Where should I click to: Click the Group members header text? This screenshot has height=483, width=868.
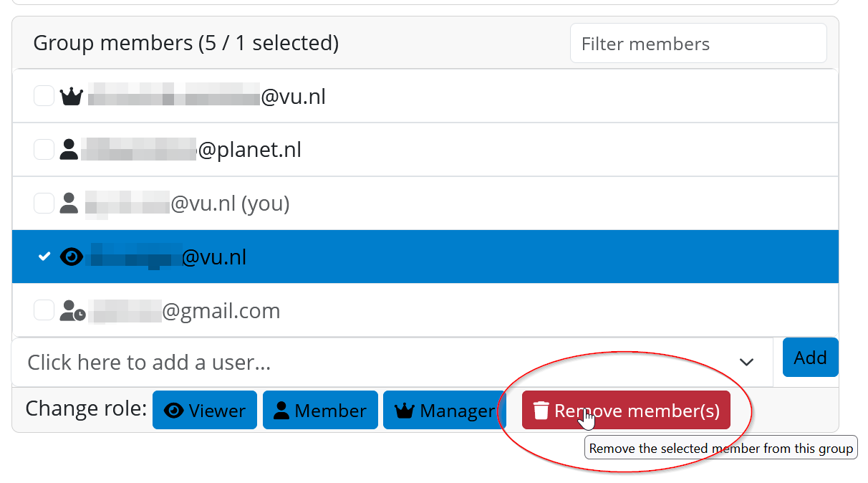[x=185, y=43]
